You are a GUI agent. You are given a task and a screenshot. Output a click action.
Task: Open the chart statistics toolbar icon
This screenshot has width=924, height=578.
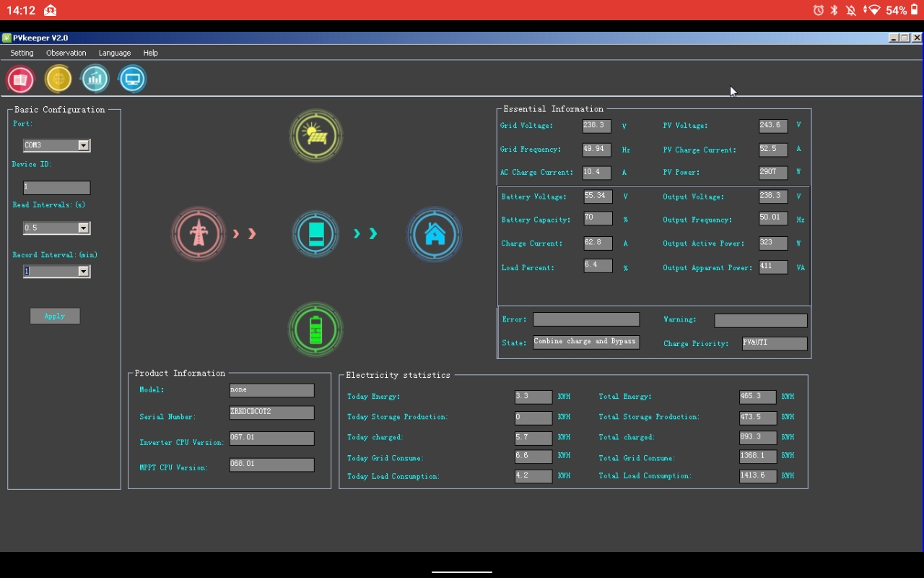(95, 79)
